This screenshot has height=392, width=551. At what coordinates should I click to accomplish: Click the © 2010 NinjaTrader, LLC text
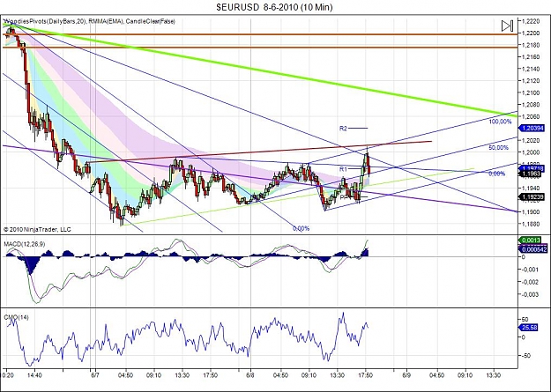coord(37,229)
